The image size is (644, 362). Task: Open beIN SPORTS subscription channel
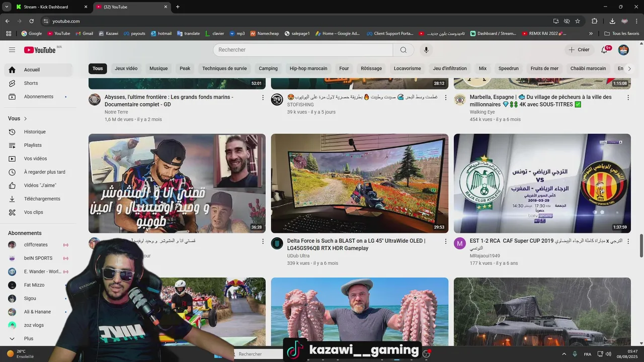(x=38, y=258)
